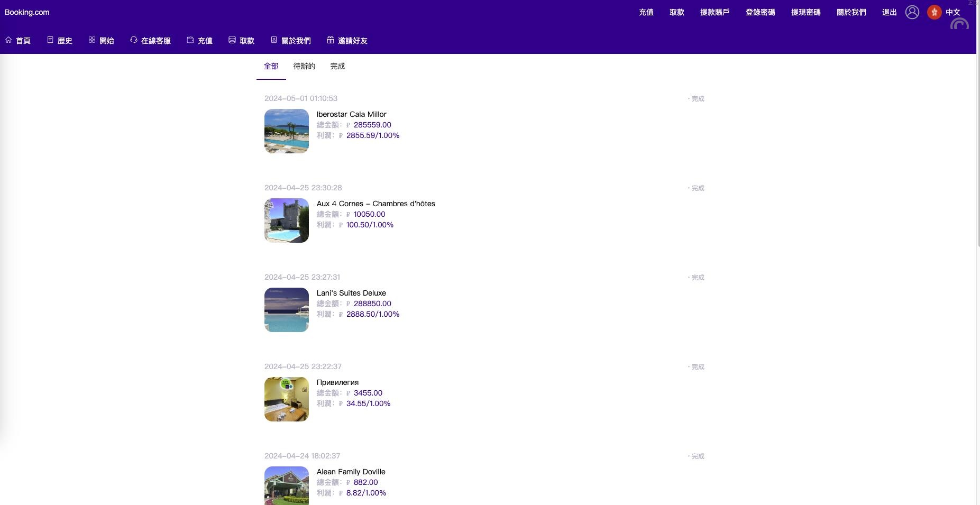Screen dimensions: 980x505
Task: Open history via the 歷史 document icon
Action: (50, 40)
